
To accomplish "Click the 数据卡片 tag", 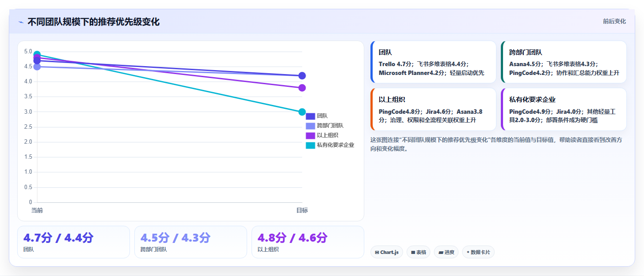I will (478, 252).
